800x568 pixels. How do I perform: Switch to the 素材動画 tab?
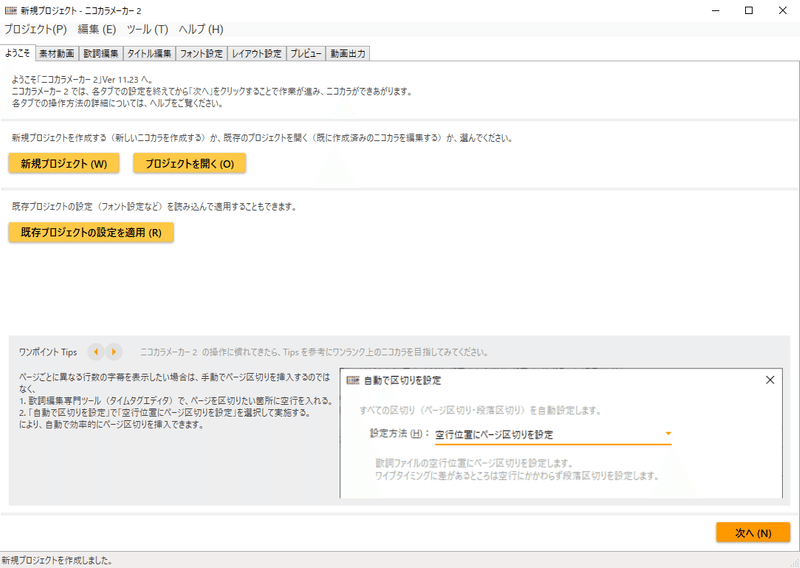(57, 53)
